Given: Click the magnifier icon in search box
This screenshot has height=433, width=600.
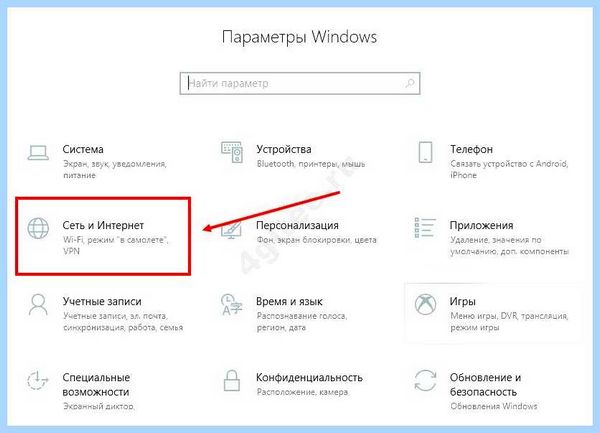Looking at the screenshot, I should click(x=410, y=83).
